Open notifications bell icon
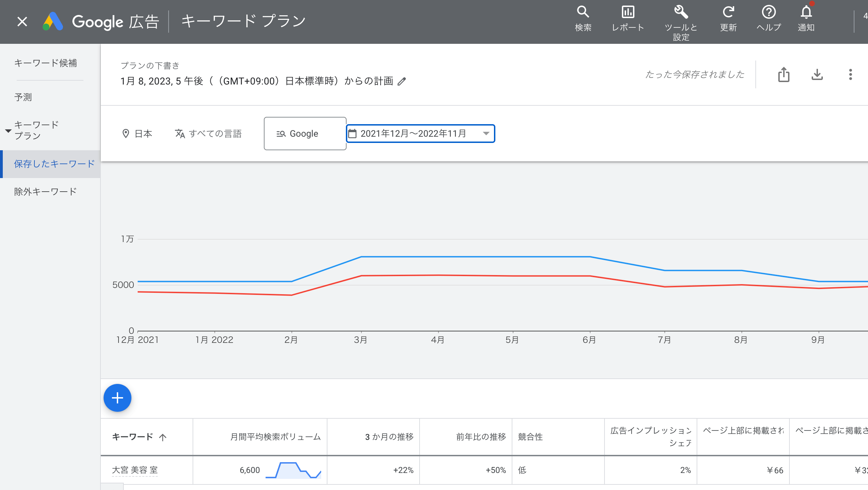868x490 pixels. [806, 13]
